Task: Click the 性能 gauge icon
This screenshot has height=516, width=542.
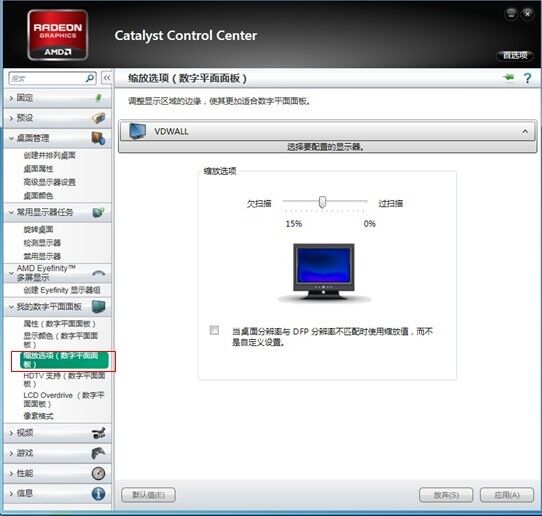Action: click(x=99, y=473)
